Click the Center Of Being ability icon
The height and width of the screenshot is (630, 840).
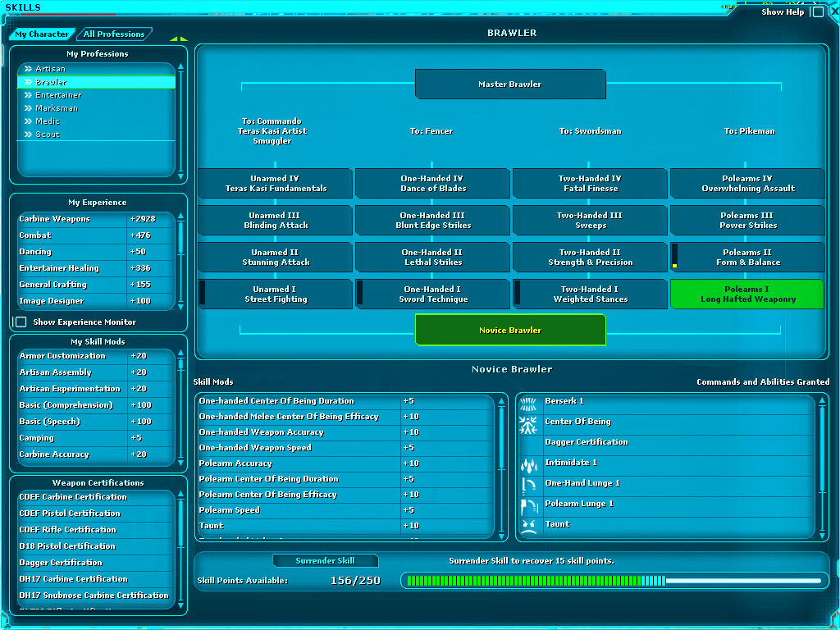pyautogui.click(x=529, y=425)
